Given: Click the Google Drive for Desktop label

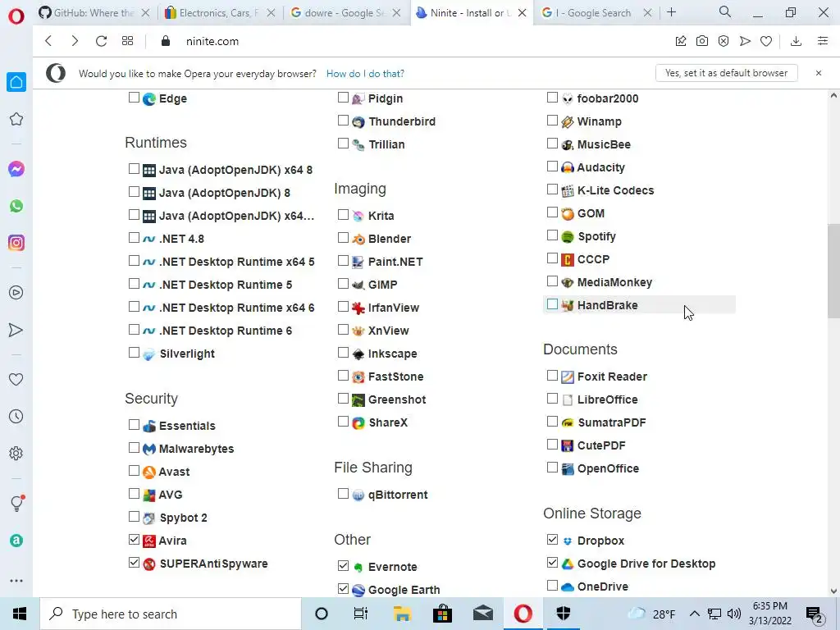Looking at the screenshot, I should click(x=646, y=564).
